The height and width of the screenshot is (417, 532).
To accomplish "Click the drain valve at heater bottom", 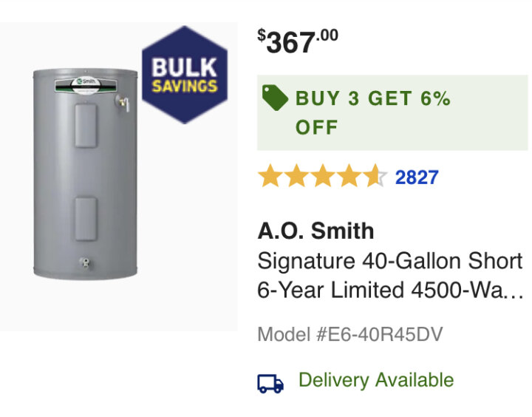I will pyautogui.click(x=85, y=263).
